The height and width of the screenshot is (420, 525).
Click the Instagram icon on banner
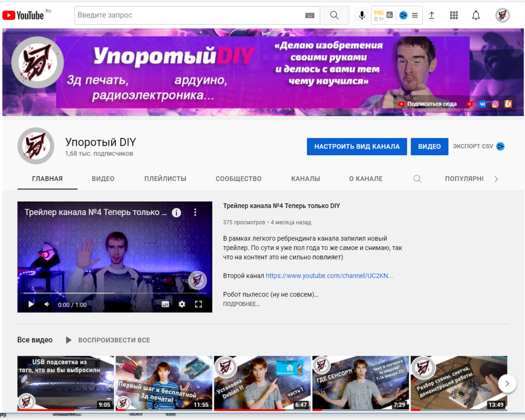pos(495,104)
